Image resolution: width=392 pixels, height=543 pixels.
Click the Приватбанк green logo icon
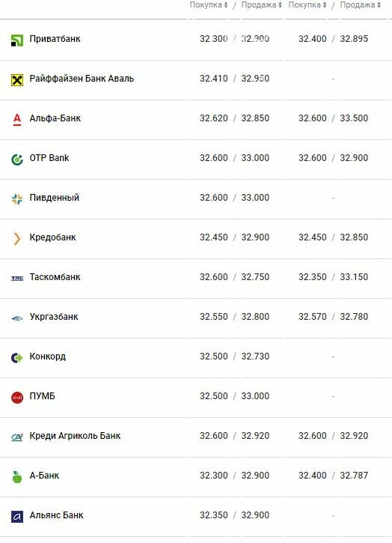coord(17,40)
